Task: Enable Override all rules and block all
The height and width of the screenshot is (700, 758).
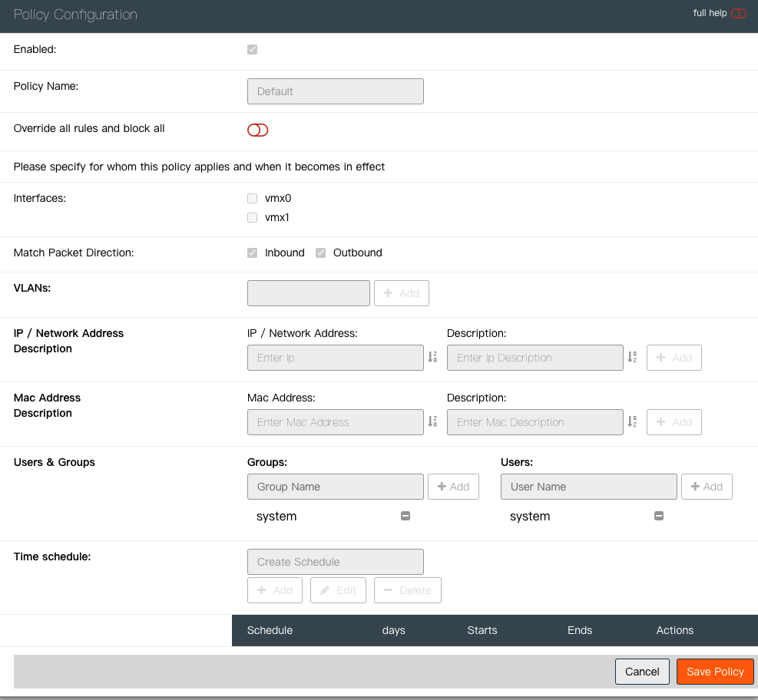Action: [x=257, y=130]
